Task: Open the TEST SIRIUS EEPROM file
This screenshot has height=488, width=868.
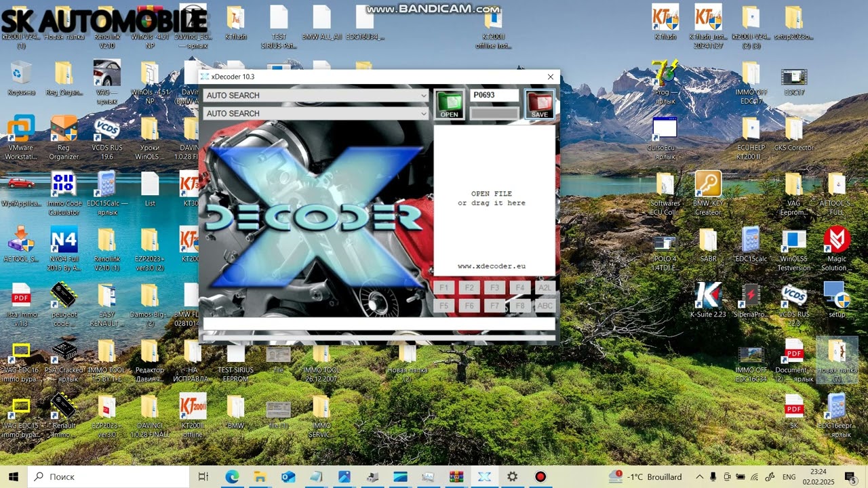Action: [235, 361]
